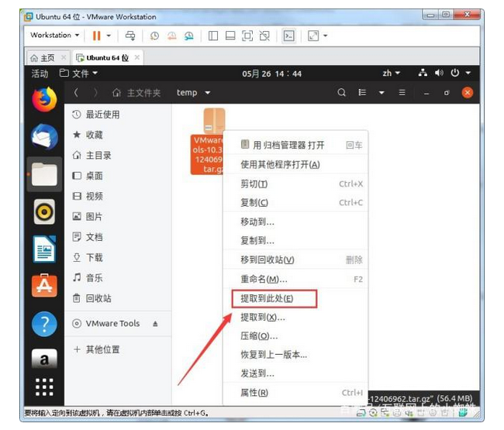
Task: Open the zh input language dropdown
Action: [391, 74]
